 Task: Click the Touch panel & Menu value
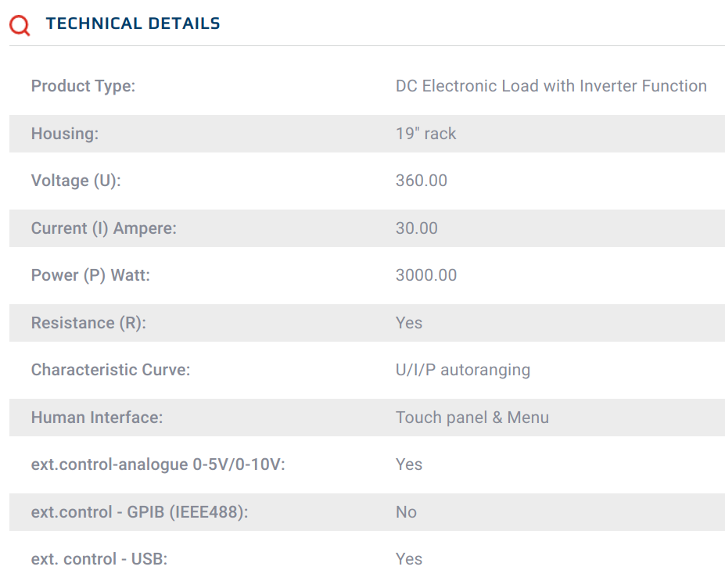472,418
